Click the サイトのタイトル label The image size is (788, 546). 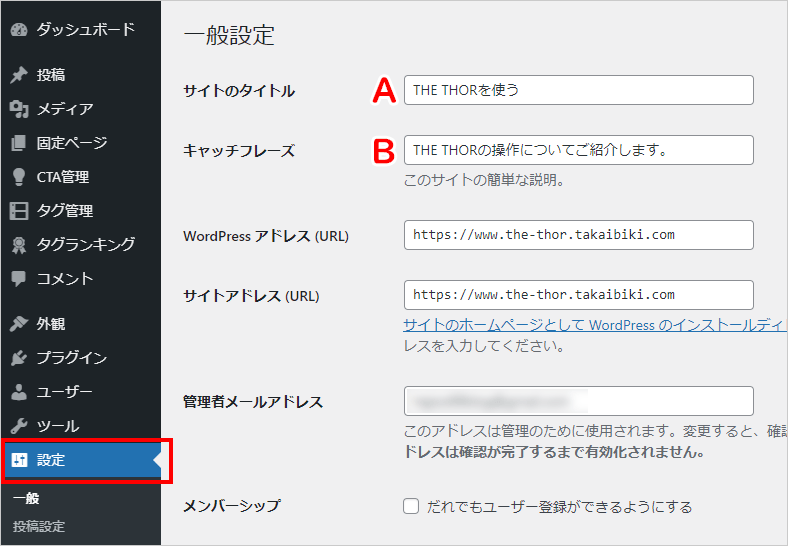point(239,91)
